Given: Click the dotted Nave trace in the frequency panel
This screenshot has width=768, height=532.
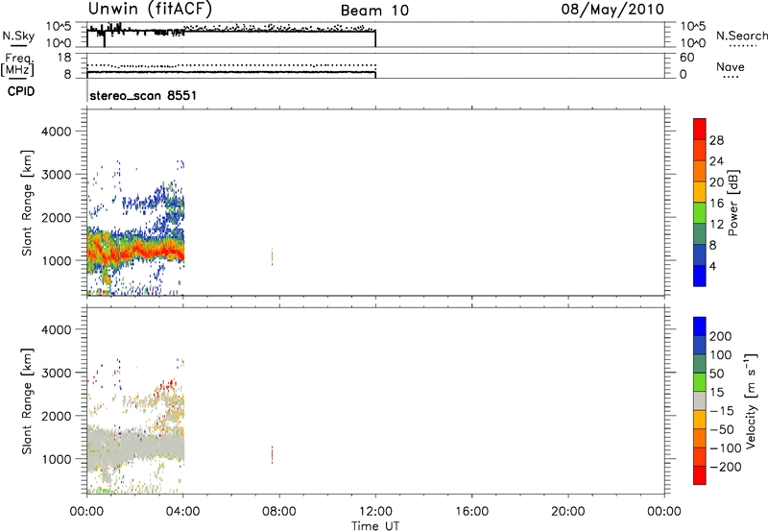Looking at the screenshot, I should [231, 65].
